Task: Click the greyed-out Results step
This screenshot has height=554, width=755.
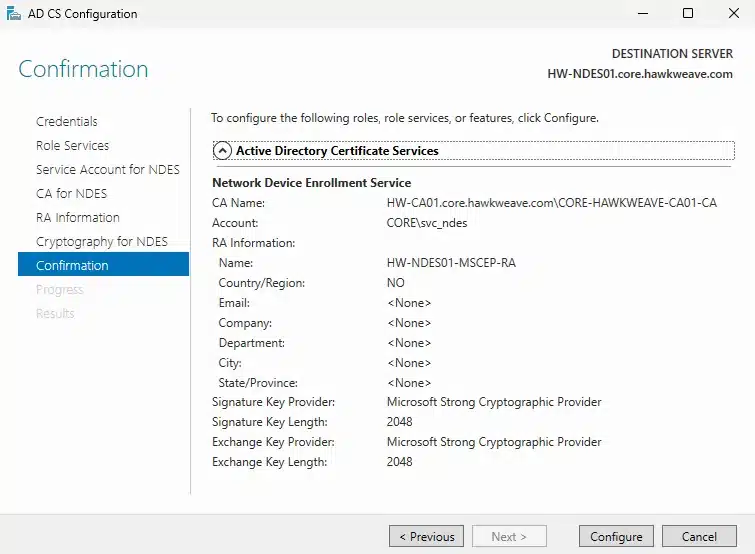Action: click(x=55, y=314)
